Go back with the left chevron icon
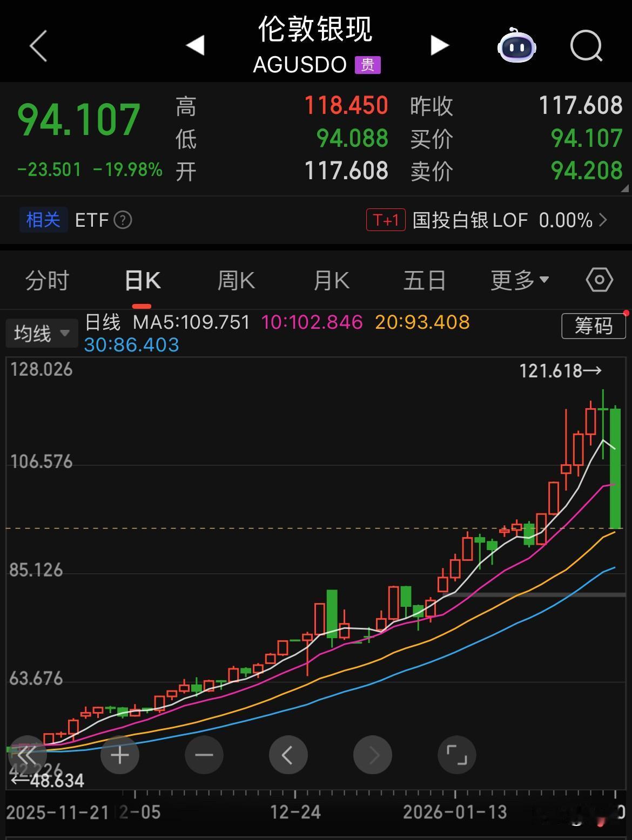632x840 pixels. pos(38,46)
